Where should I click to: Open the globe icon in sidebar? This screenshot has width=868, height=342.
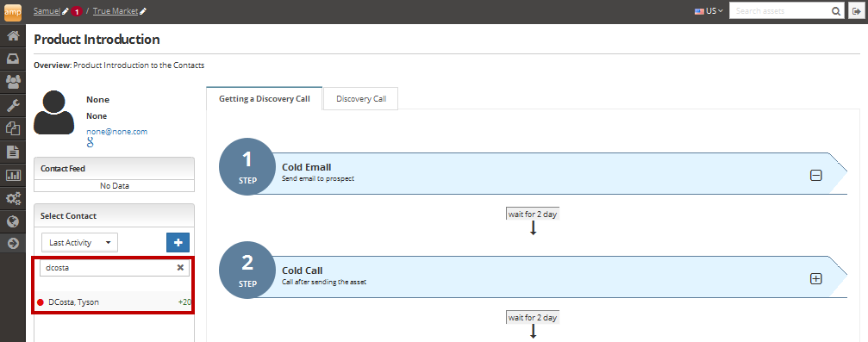coord(13,221)
